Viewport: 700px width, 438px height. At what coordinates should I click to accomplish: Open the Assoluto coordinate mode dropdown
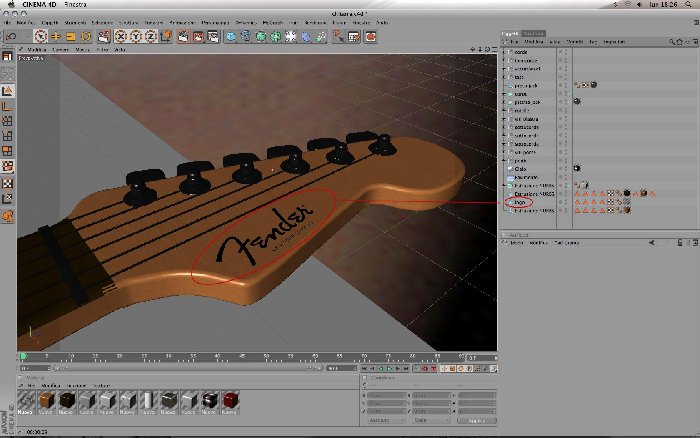[x=386, y=421]
